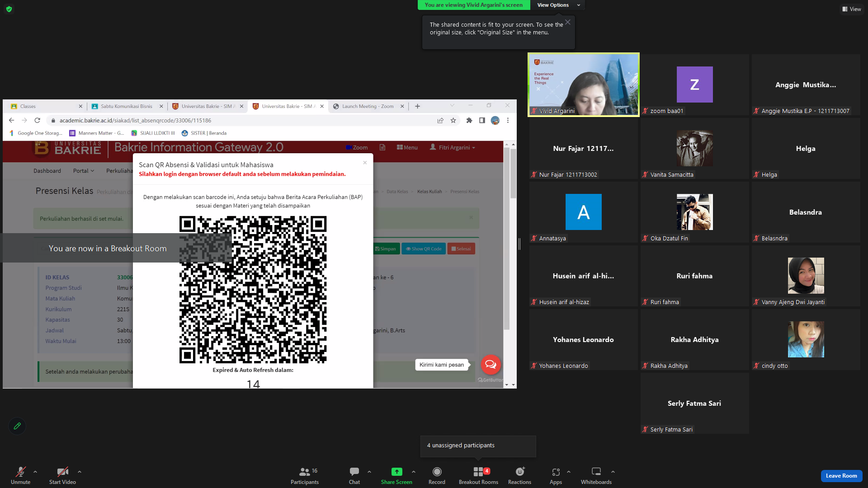
Task: Expand audio options arrow next to Unmute
Action: [35, 472]
